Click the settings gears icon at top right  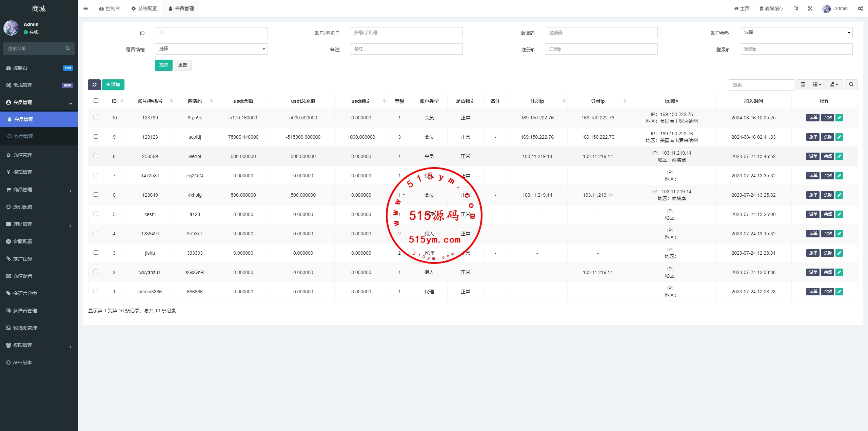click(860, 8)
